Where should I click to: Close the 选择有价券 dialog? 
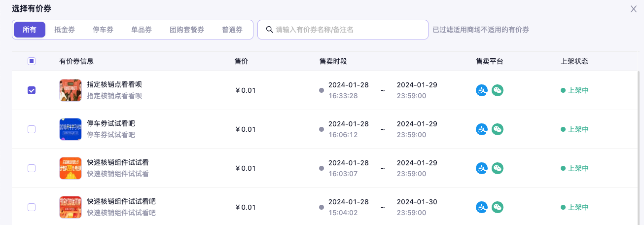pos(634,9)
